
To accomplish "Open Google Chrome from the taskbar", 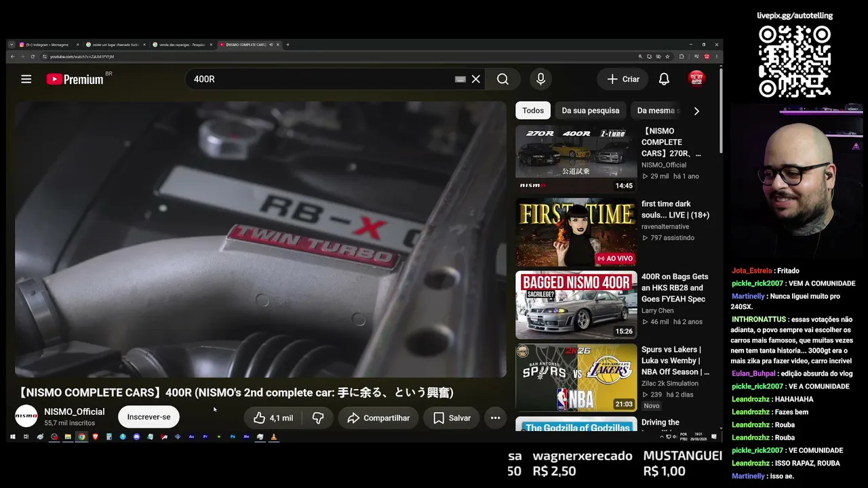I will click(81, 437).
